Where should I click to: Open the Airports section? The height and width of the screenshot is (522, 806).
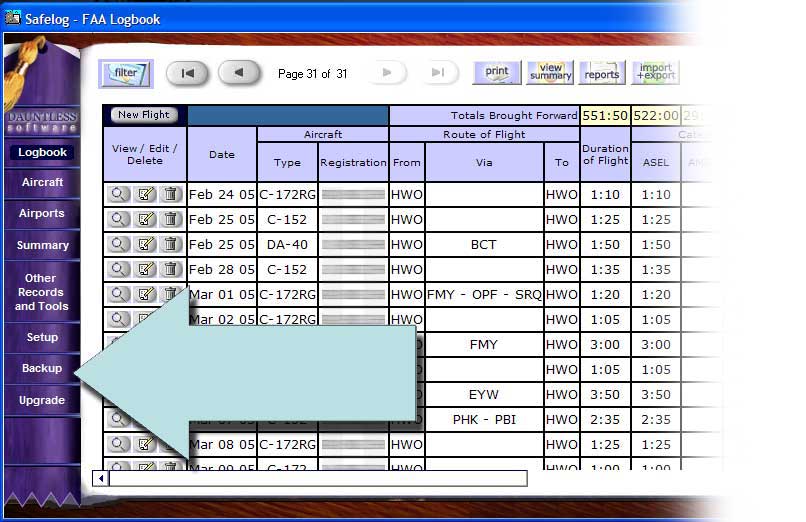[x=42, y=213]
